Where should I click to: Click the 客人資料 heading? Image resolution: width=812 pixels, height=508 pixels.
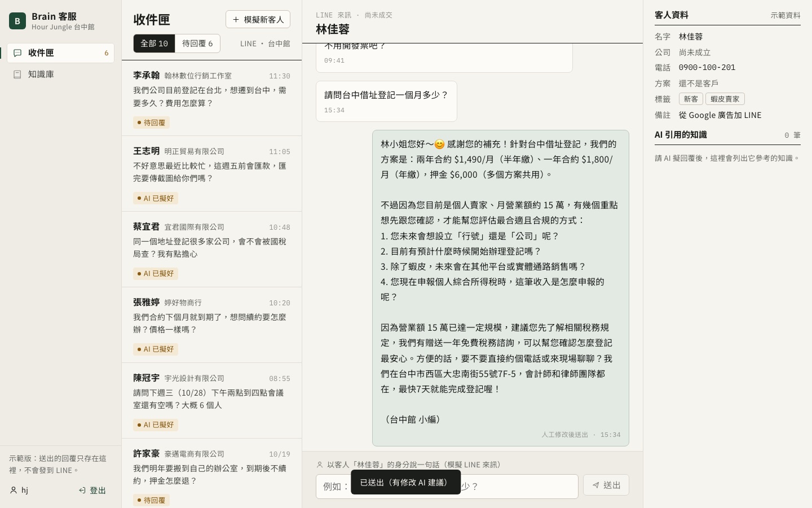pos(672,15)
